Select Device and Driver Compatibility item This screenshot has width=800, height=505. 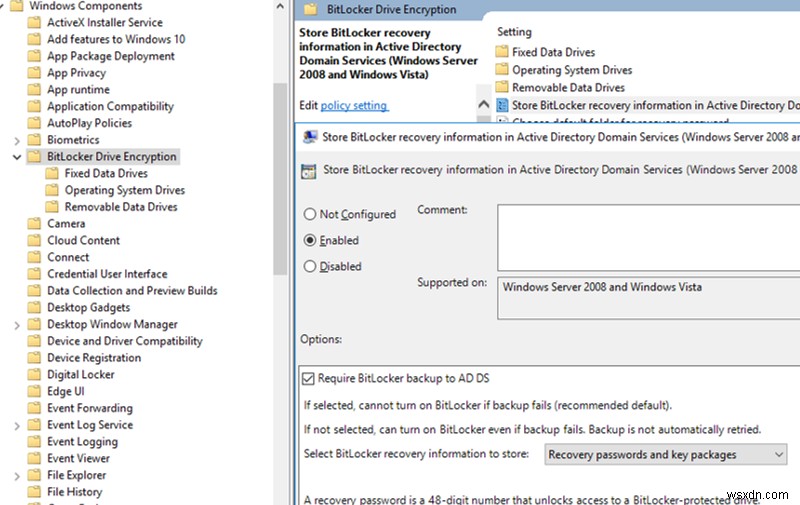[124, 341]
